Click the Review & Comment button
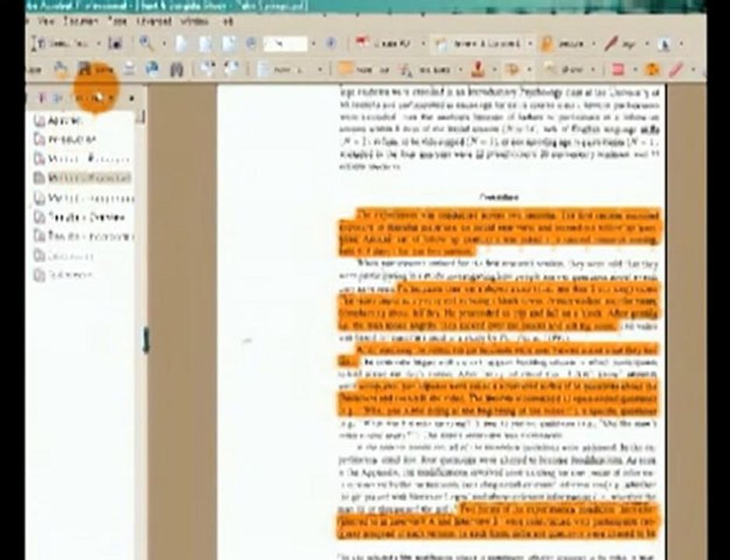 478,44
